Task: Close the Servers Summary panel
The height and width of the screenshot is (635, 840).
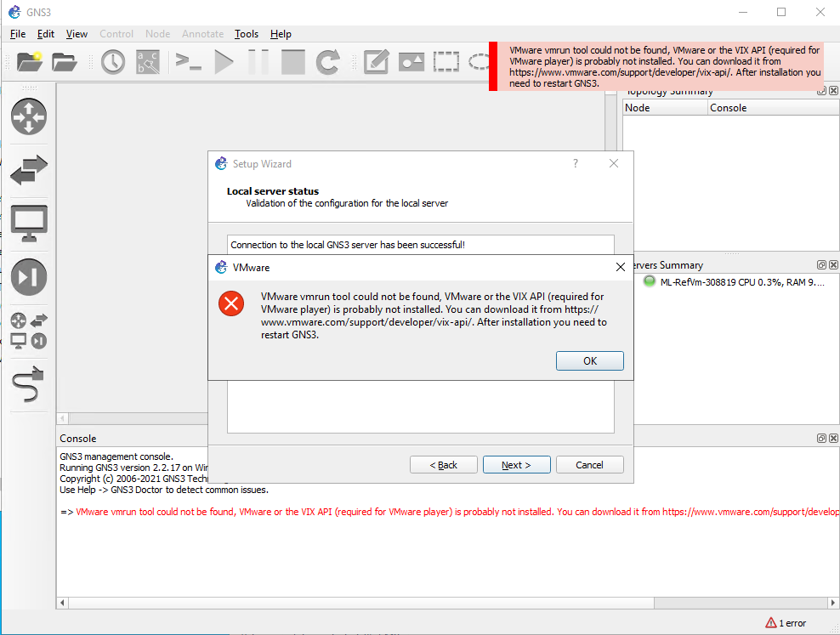Action: 833,264
